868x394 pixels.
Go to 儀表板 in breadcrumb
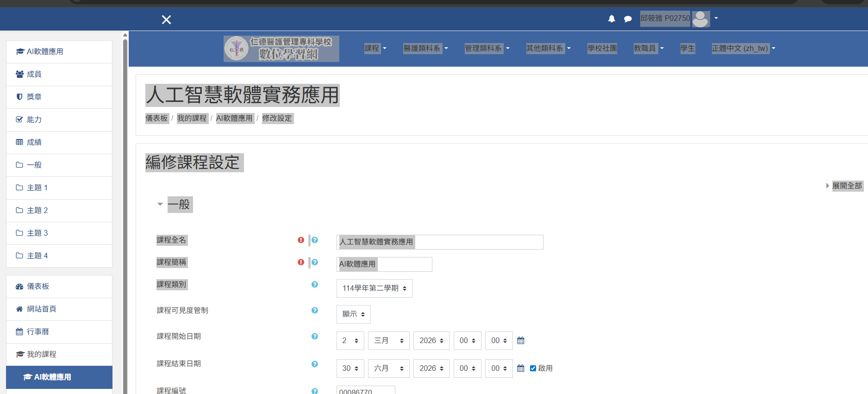pos(156,119)
